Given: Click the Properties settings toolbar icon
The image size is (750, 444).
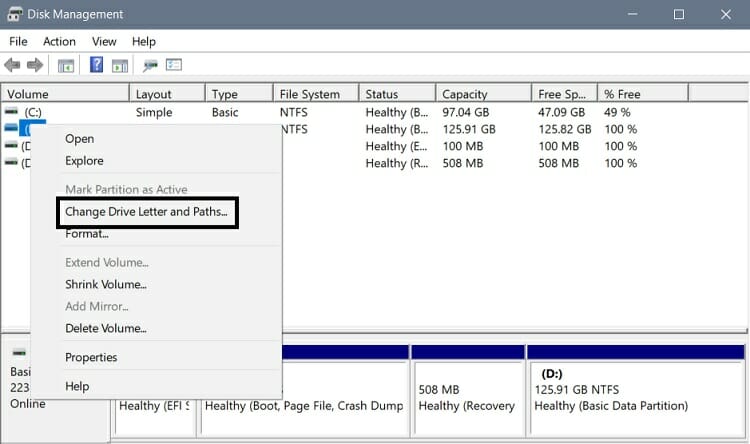Looking at the screenshot, I should 174,66.
